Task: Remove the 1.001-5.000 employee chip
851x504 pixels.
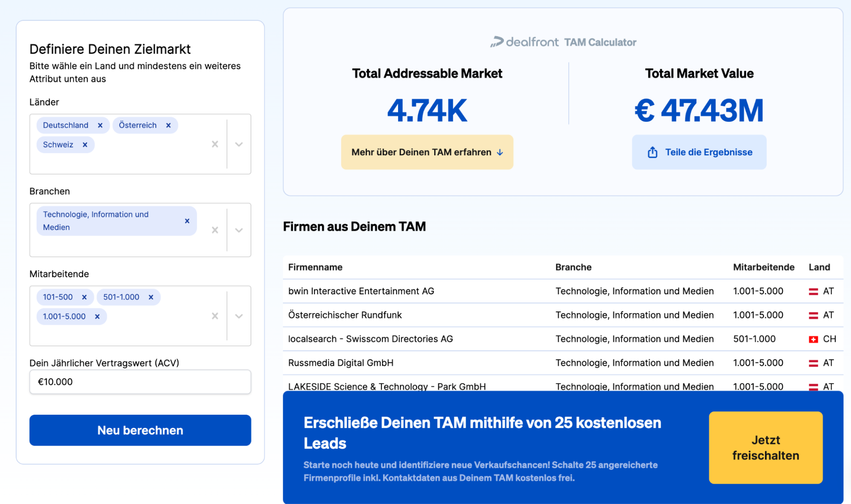Action: pos(97,316)
